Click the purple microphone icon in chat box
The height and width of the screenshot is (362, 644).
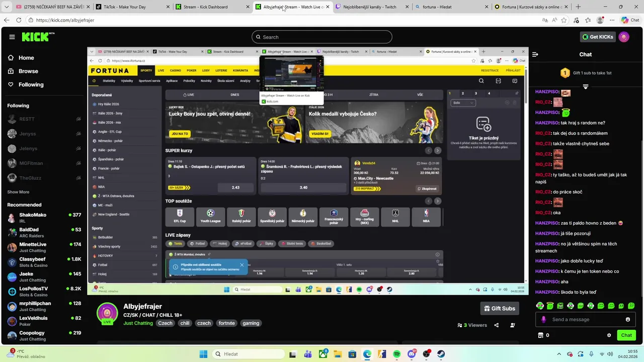click(x=543, y=319)
